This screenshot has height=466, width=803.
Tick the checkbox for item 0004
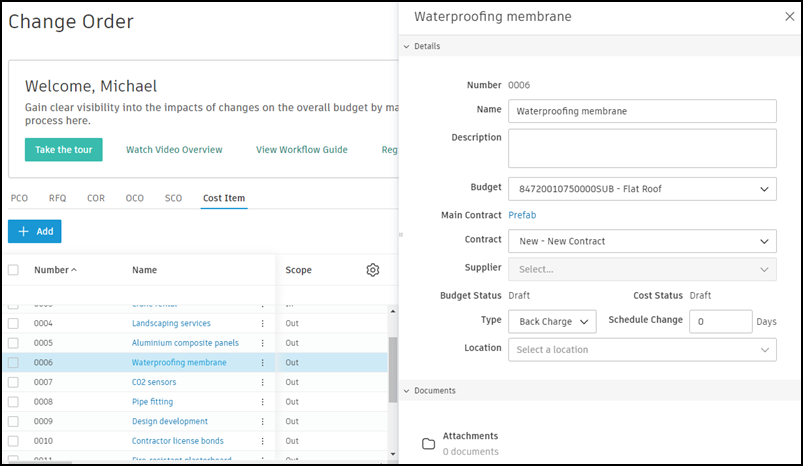14,323
